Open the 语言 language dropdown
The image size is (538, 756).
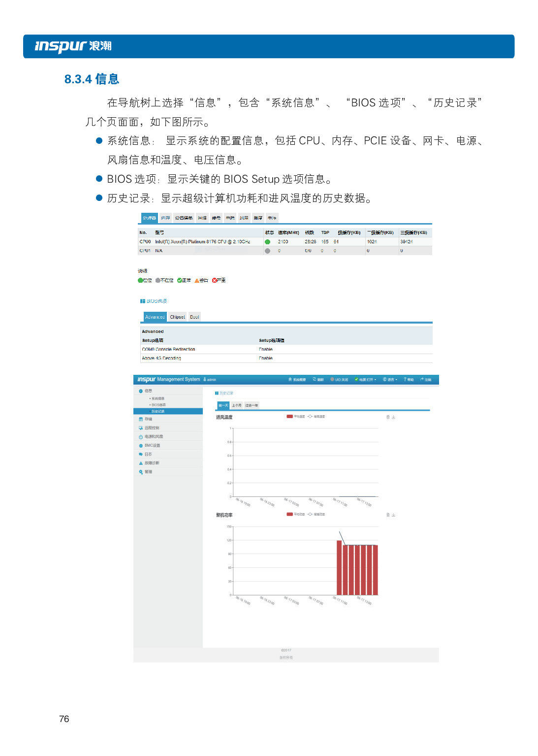point(390,380)
